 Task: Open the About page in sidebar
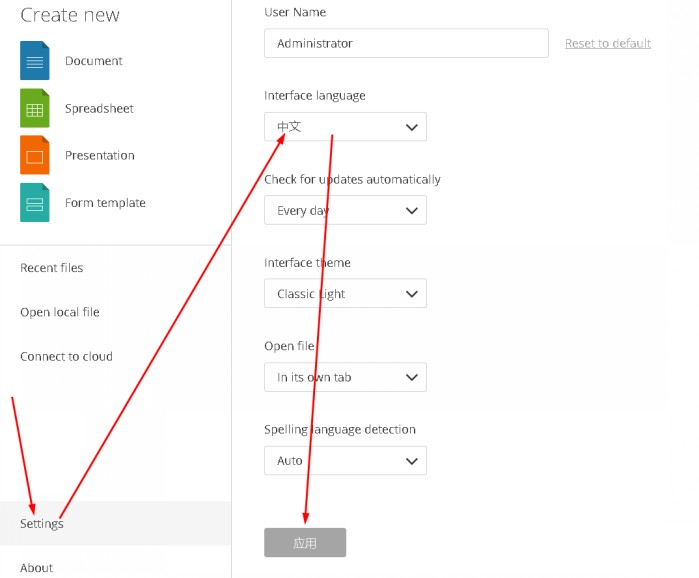point(37,568)
